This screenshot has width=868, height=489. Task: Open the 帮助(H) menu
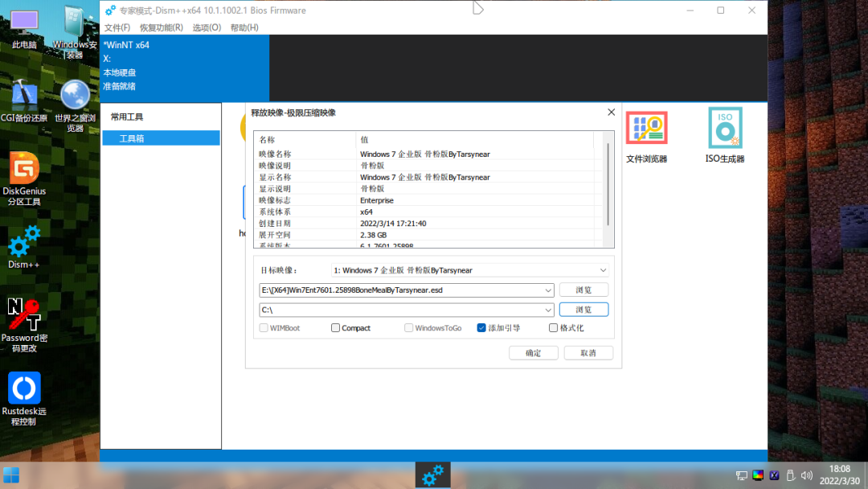pos(244,27)
